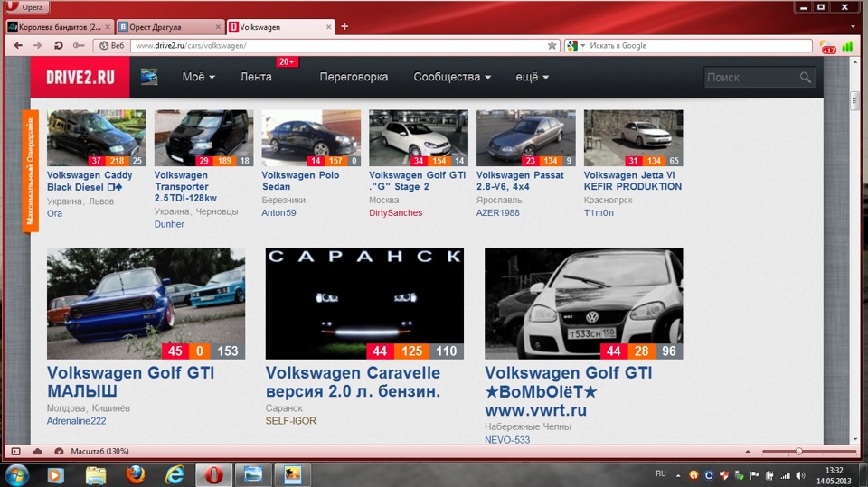Click the browser Forward arrow
The image size is (868, 487).
coord(38,45)
